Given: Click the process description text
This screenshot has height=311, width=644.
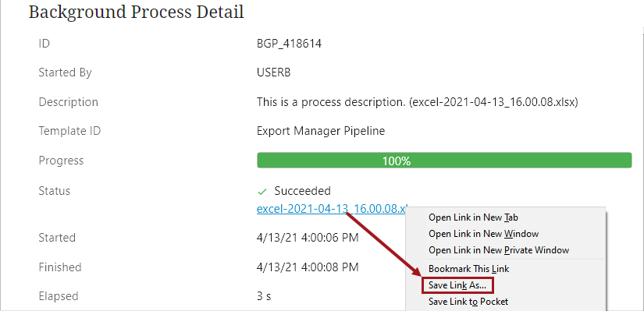Looking at the screenshot, I should 418,102.
